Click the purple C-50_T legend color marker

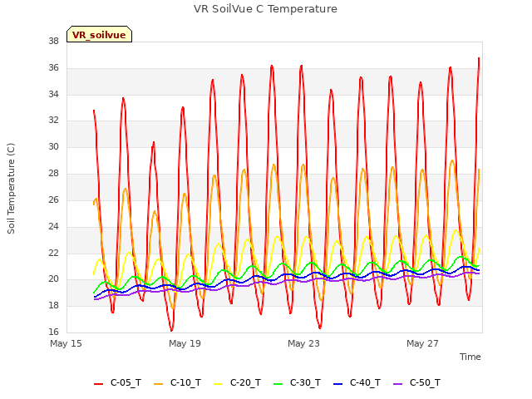[397, 384]
